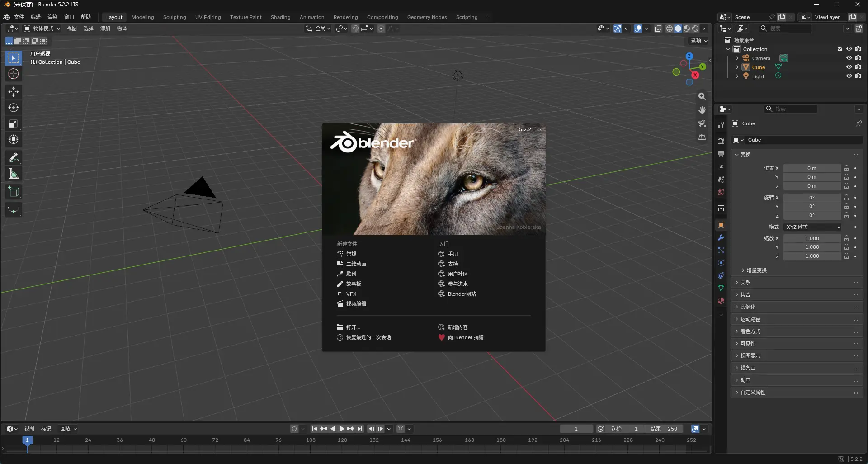Click the viewport pan hand icon
The height and width of the screenshot is (464, 868).
tap(702, 110)
